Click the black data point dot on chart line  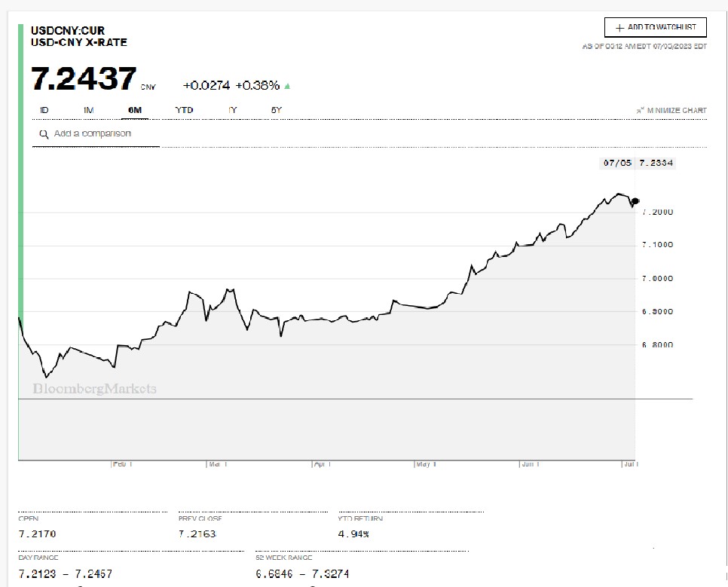[635, 200]
